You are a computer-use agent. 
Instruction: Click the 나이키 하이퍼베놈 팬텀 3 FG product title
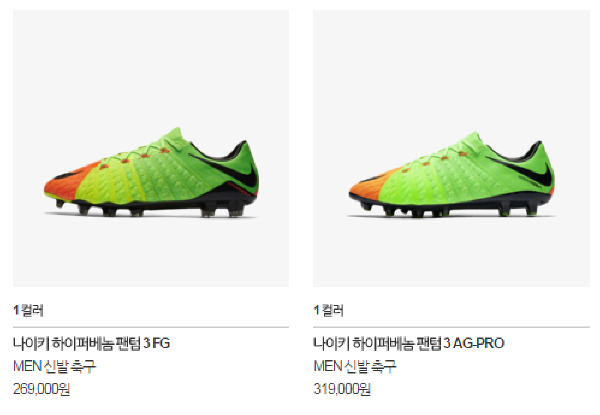click(91, 343)
